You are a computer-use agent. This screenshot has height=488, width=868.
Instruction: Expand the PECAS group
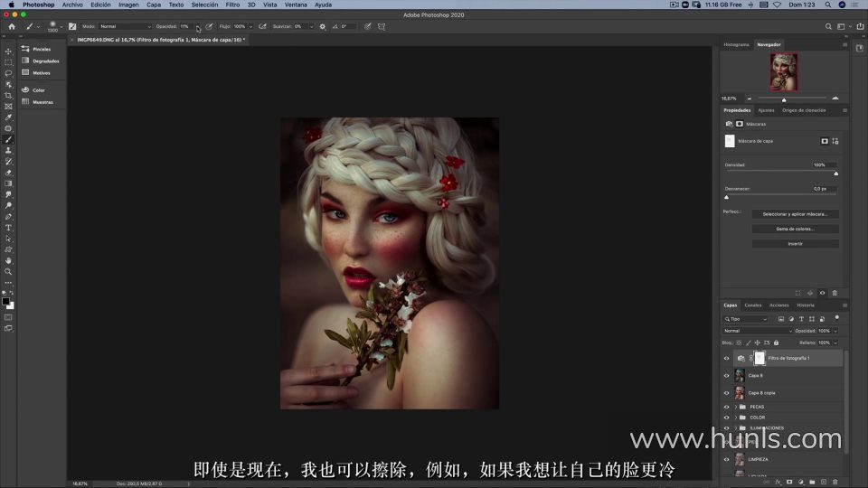click(736, 407)
